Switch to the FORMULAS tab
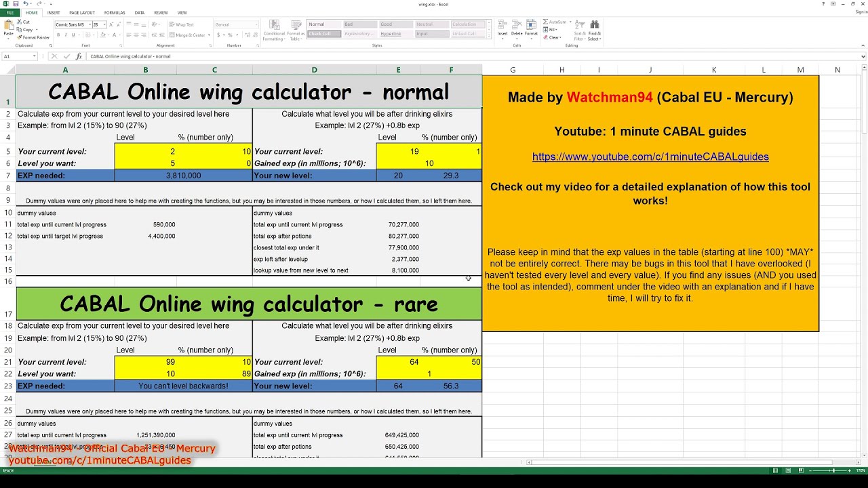The width and height of the screenshot is (868, 488). tap(115, 13)
